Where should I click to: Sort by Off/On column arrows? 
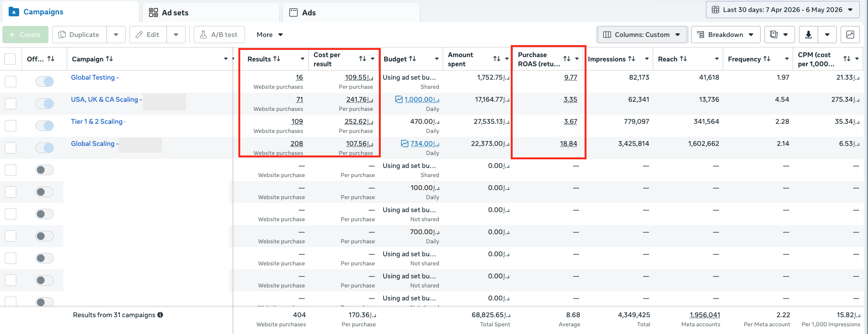(51, 59)
